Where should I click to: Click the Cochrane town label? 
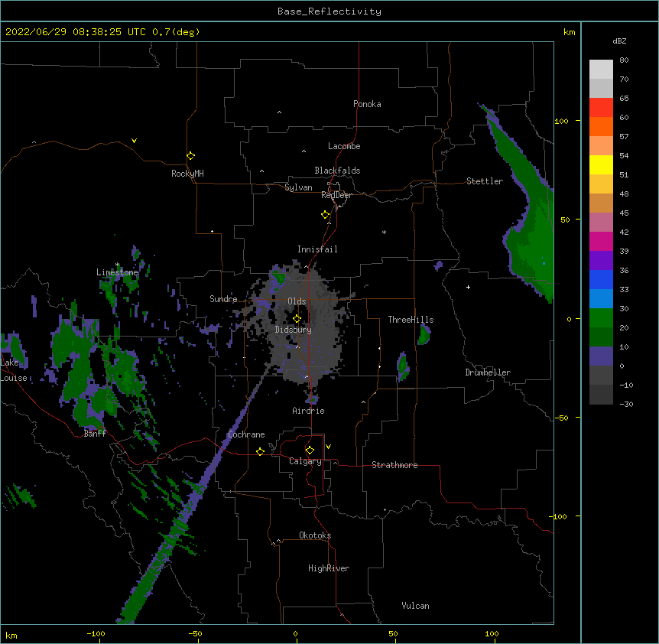point(246,434)
